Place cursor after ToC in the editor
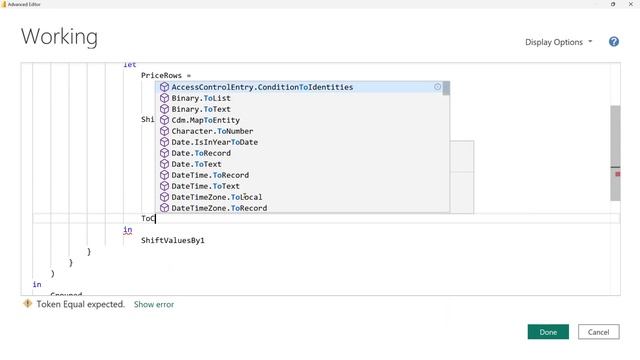Viewport: 640px width, 360px height. click(x=156, y=218)
